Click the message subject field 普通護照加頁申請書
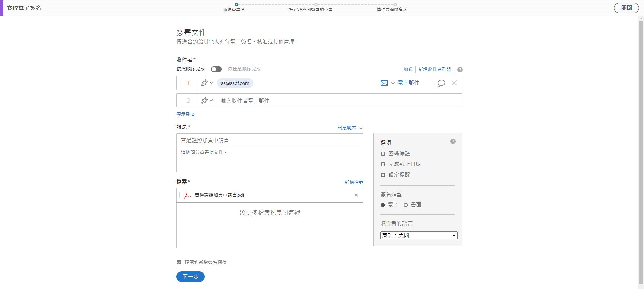The height and width of the screenshot is (289, 644). pos(270,140)
